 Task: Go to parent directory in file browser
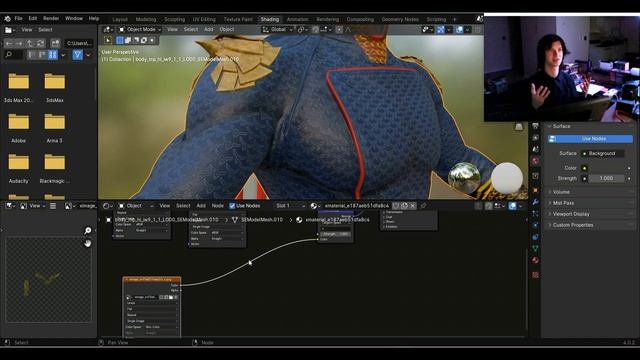pyautogui.click(x=30, y=43)
